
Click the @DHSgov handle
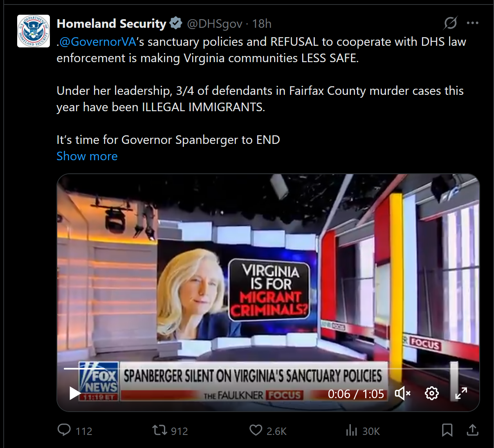point(215,24)
